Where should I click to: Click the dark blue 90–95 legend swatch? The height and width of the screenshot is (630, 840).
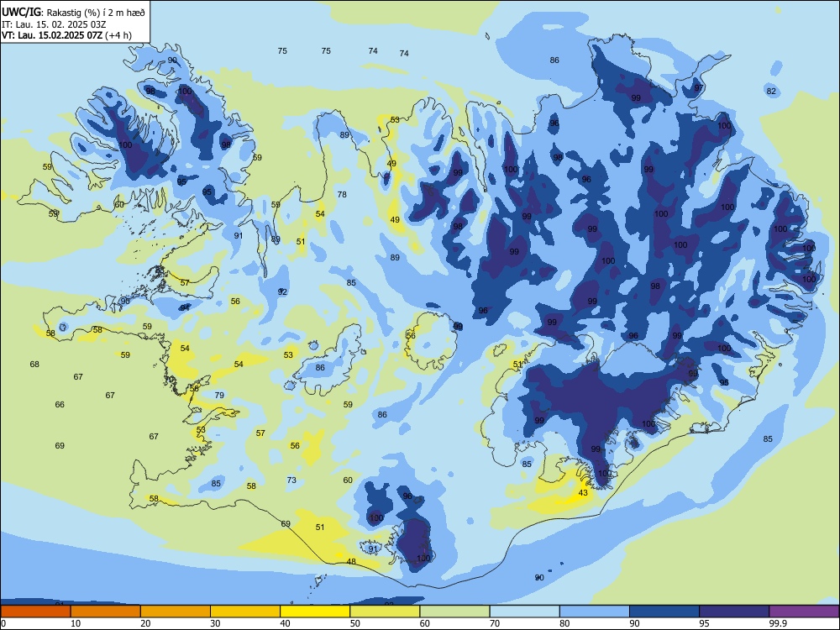tap(664, 612)
